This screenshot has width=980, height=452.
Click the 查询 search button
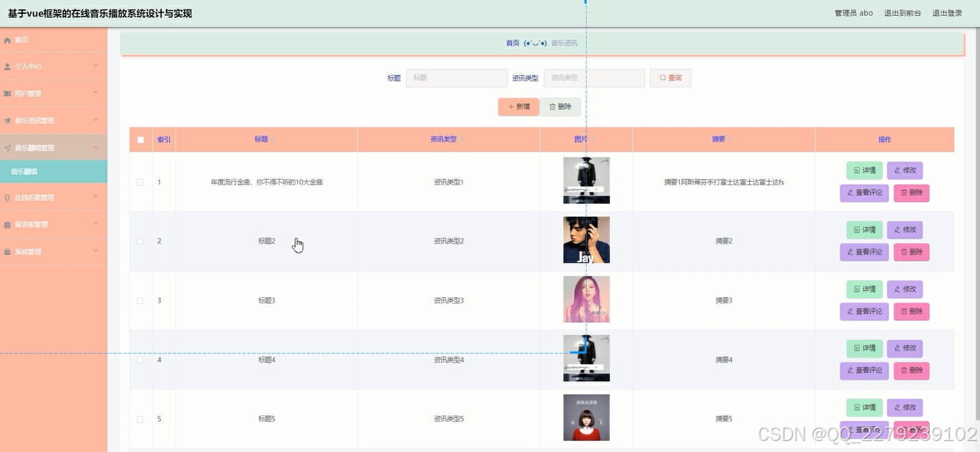tap(670, 78)
